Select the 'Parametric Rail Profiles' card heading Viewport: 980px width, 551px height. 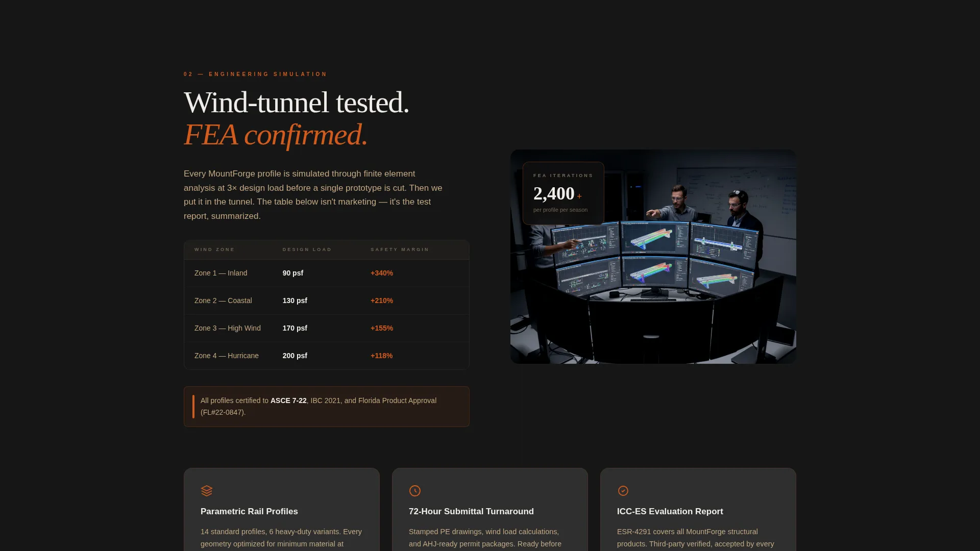249,511
